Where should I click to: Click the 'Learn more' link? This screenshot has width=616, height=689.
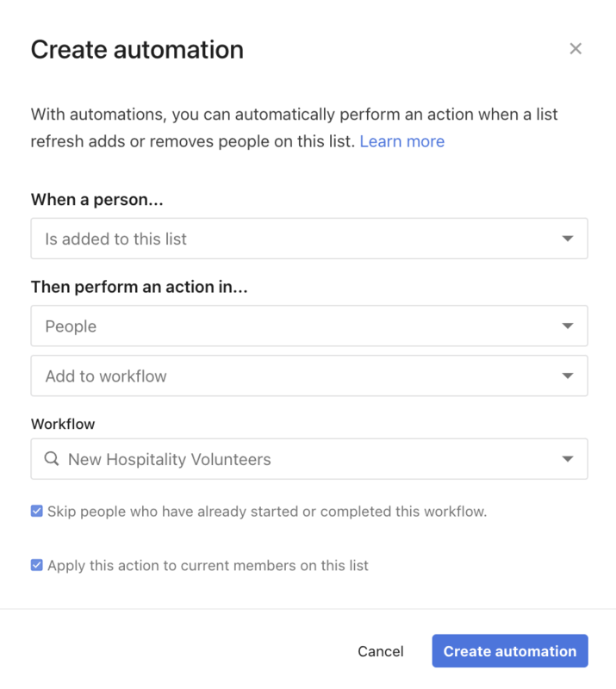pos(401,140)
